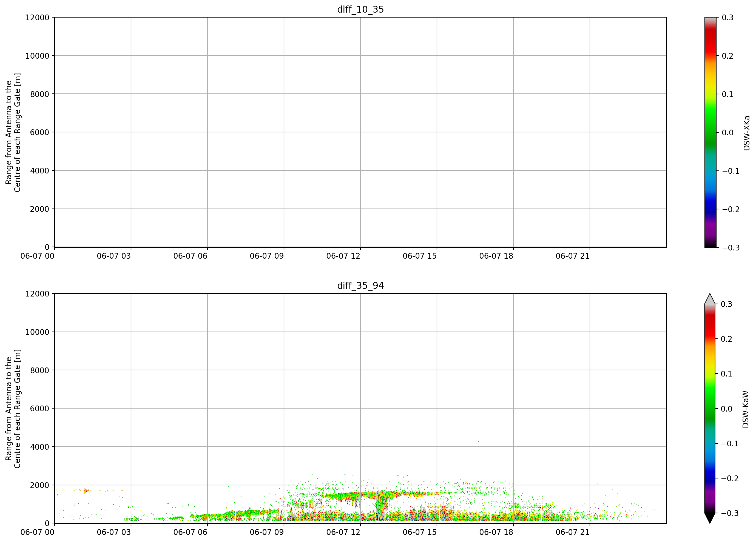Click the DSW-KaW colorbar gradient

point(710,408)
